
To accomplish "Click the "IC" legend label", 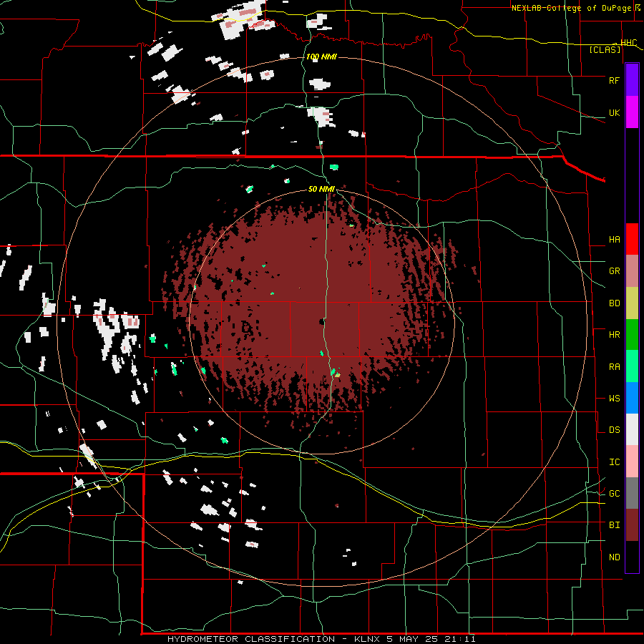I will point(614,462).
